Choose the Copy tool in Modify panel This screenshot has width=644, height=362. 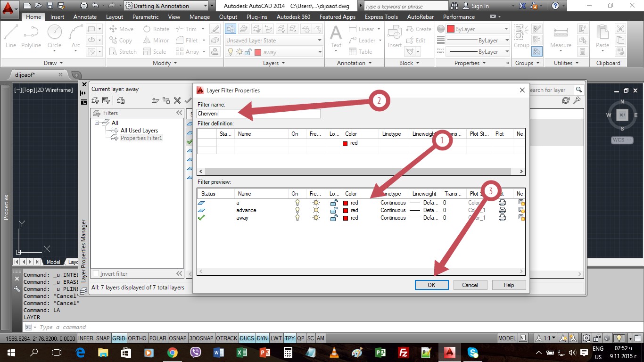[x=121, y=41]
